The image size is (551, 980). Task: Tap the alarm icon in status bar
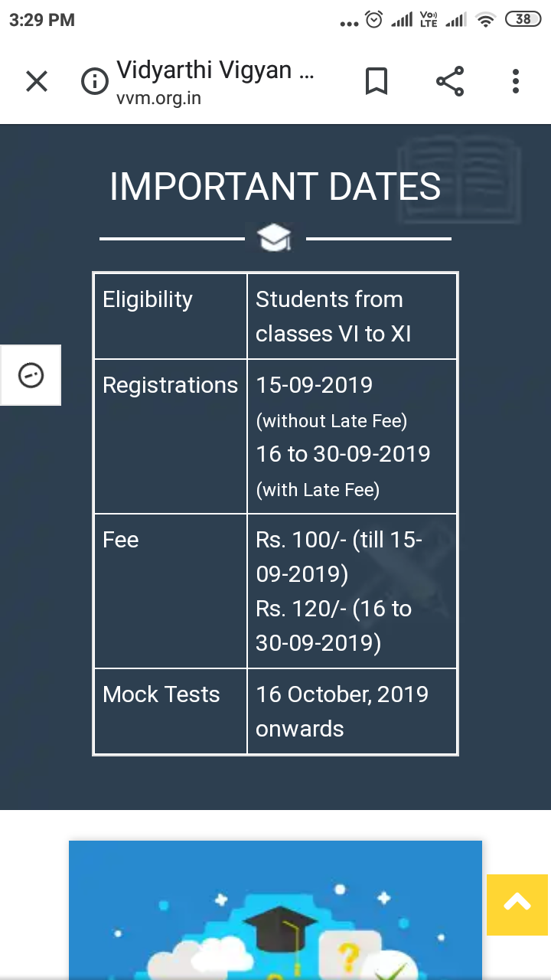(x=373, y=20)
